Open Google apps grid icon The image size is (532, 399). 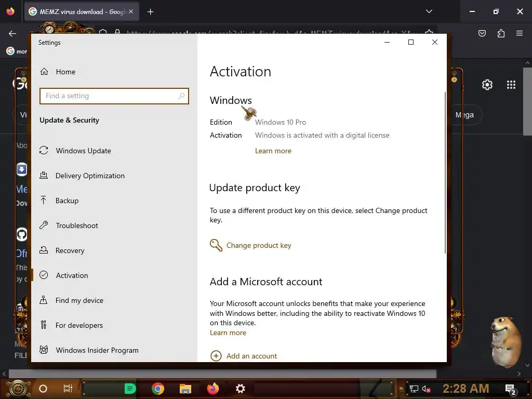pyautogui.click(x=511, y=85)
